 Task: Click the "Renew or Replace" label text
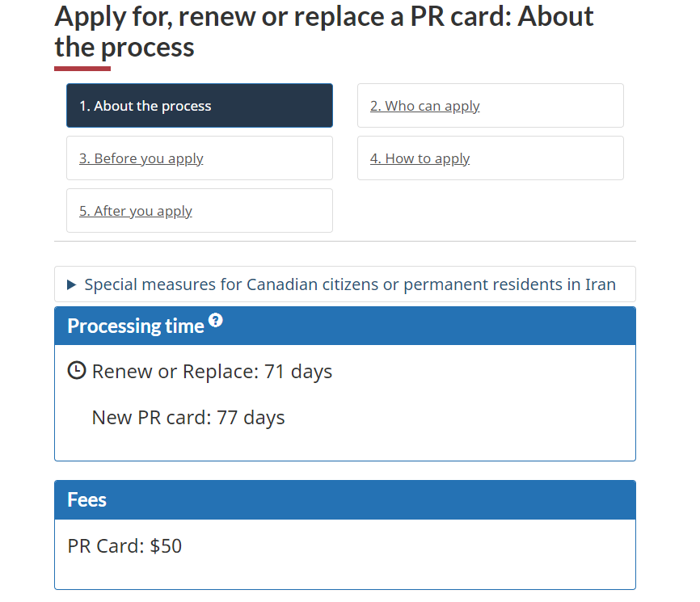coord(175,372)
